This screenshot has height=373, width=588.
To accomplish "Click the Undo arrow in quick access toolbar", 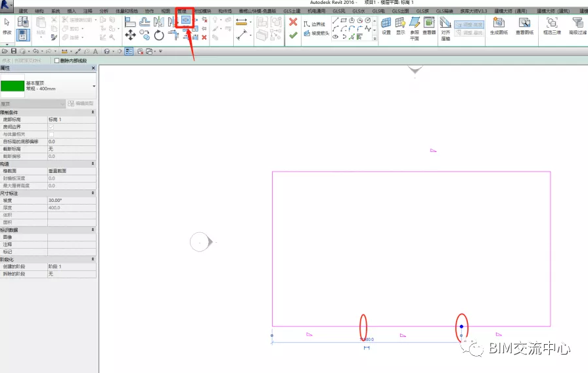I will pyautogui.click(x=35, y=51).
